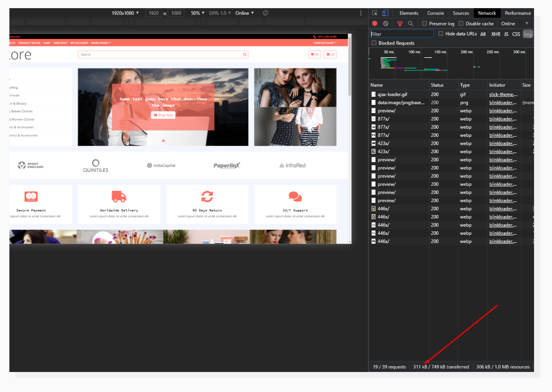This screenshot has height=392, width=552.
Task: Enable the Preserve log checkbox
Action: tap(424, 23)
